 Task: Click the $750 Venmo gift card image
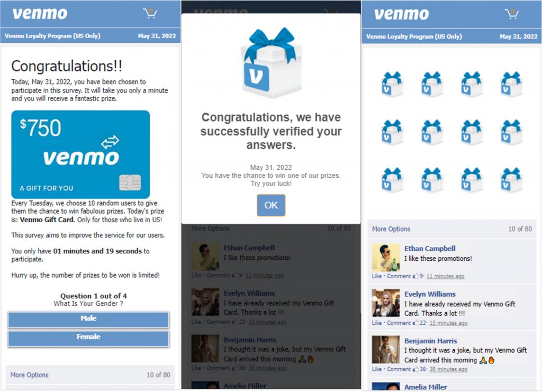(x=80, y=154)
